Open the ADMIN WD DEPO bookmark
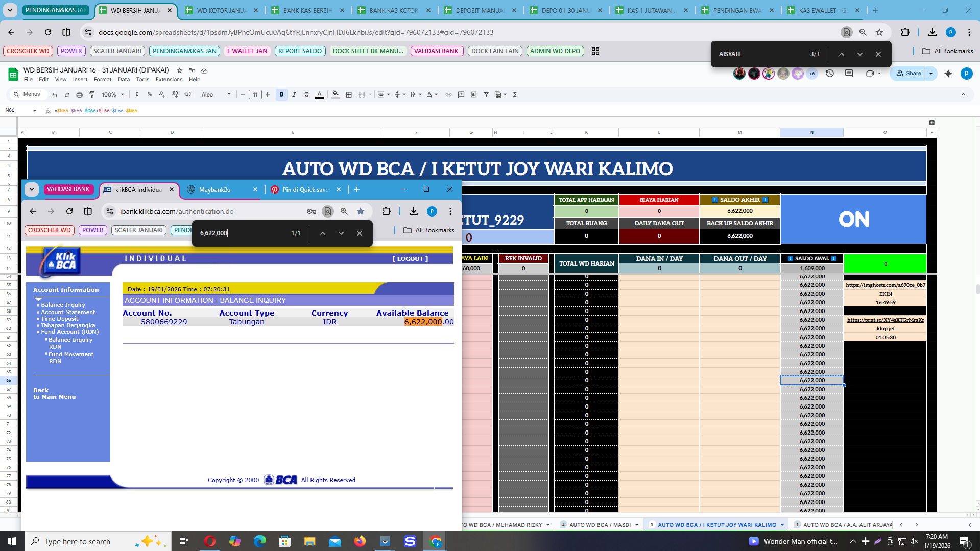This screenshot has width=980, height=551. pos(555,51)
